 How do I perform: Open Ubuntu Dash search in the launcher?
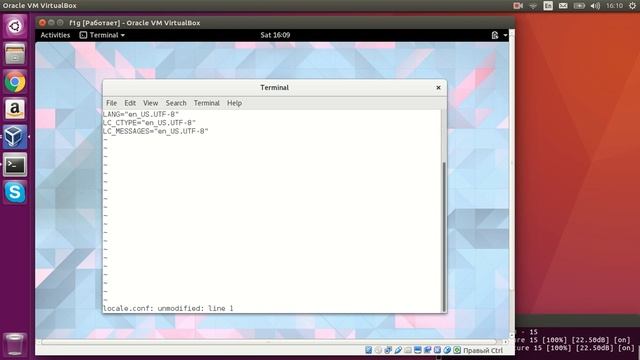15,26
